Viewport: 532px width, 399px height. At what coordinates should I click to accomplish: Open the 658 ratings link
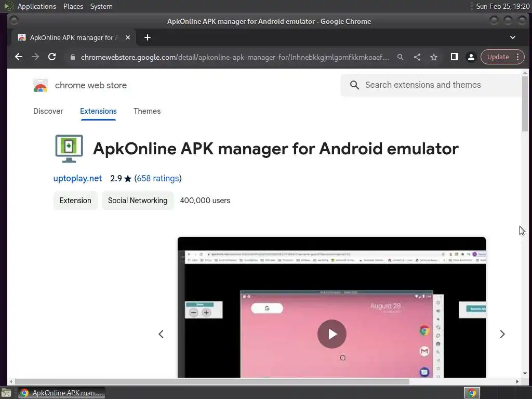pyautogui.click(x=158, y=179)
